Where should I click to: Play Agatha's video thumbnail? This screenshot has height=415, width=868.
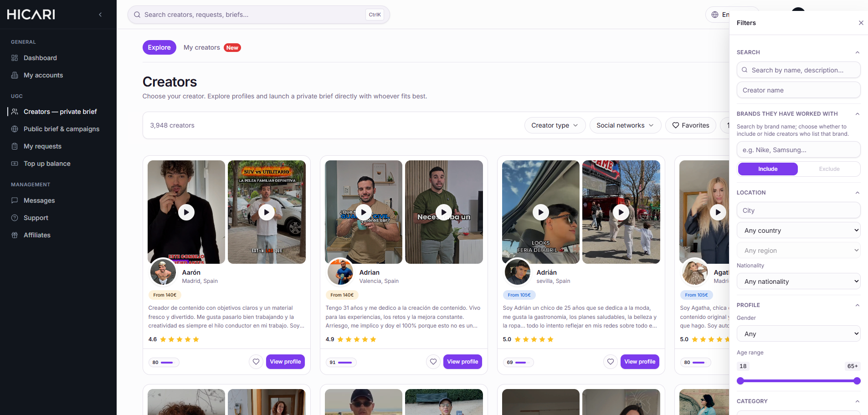[718, 212]
